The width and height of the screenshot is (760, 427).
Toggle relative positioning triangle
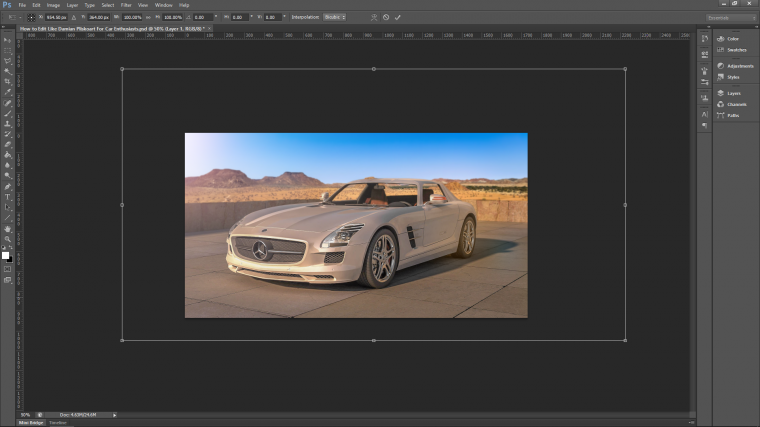pos(74,17)
